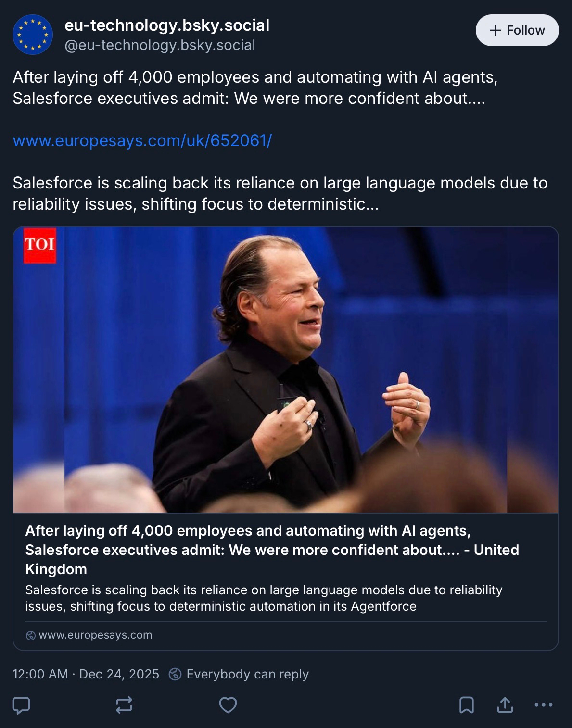Viewport: 572px width, 728px height.
Task: Open the three-dot more options menu
Action: [x=544, y=705]
